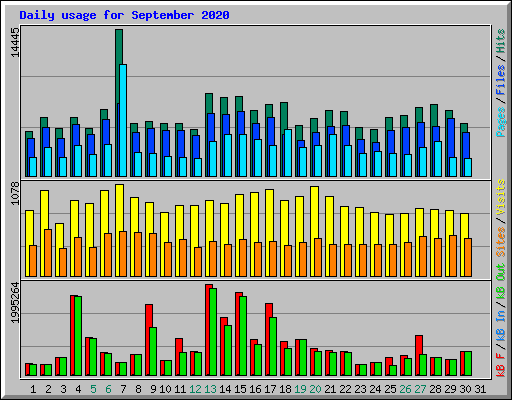This screenshot has width=512, height=400.
Task: Click the green kB Out bar for day 15
Action: [x=243, y=336]
